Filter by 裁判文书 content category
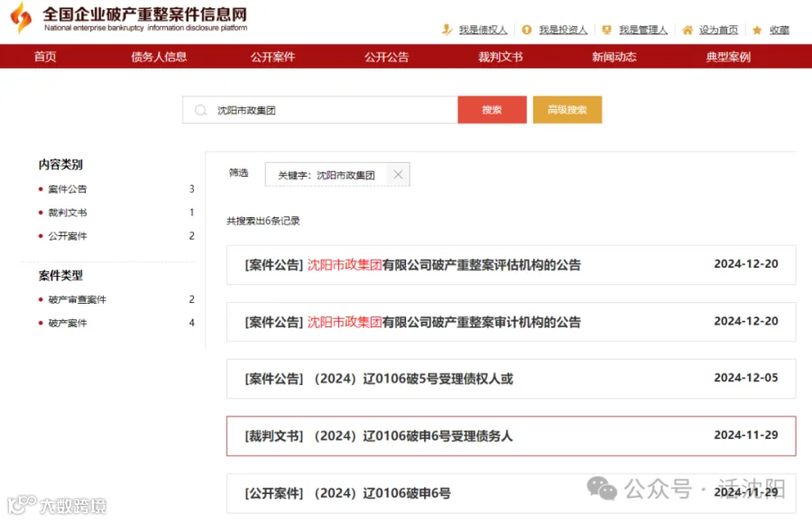Screen dimensions: 812x521 pos(68,212)
